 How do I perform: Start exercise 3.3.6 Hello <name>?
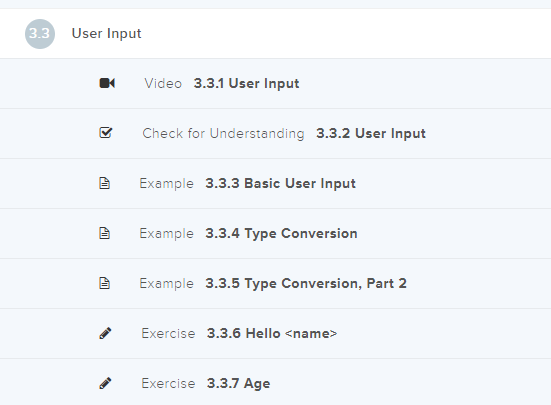pyautogui.click(x=272, y=333)
